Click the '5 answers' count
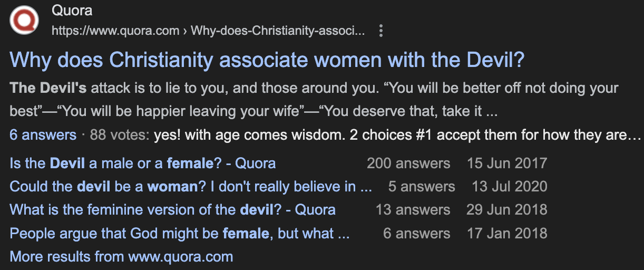The width and height of the screenshot is (644, 270). pos(422,186)
